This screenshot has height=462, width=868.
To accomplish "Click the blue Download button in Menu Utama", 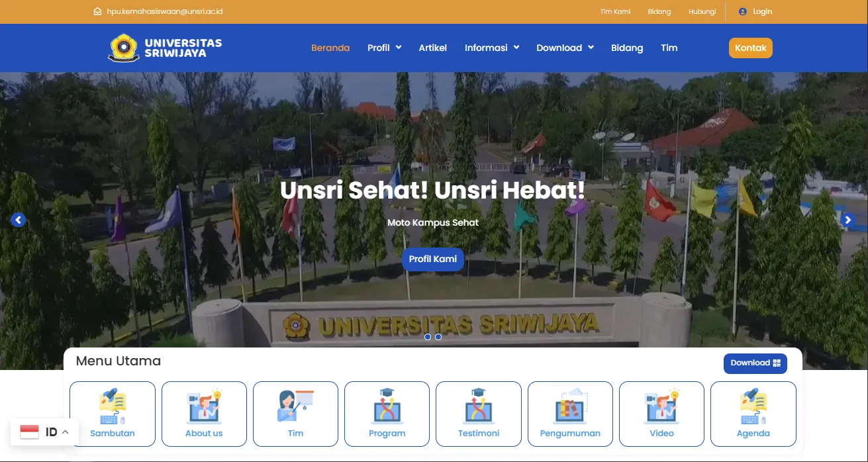I will tap(755, 363).
